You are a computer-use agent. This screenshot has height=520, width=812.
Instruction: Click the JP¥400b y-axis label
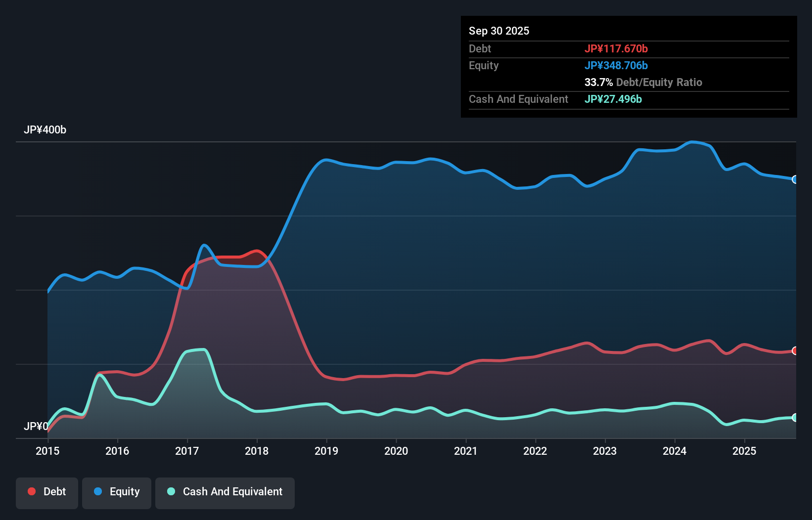click(x=45, y=130)
